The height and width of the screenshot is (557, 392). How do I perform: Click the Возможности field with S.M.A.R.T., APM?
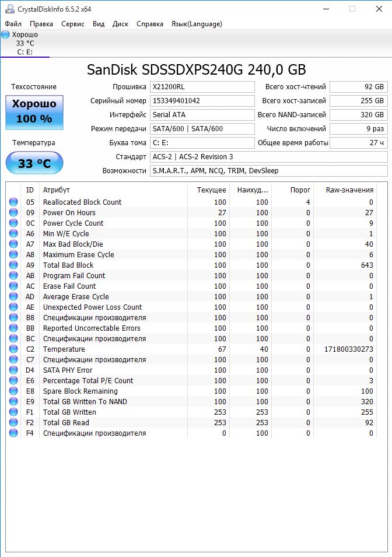pos(269,171)
